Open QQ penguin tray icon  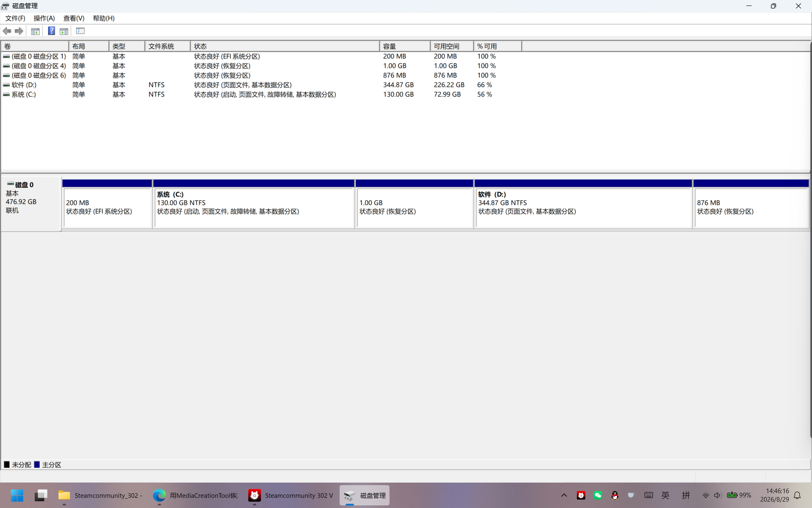614,495
